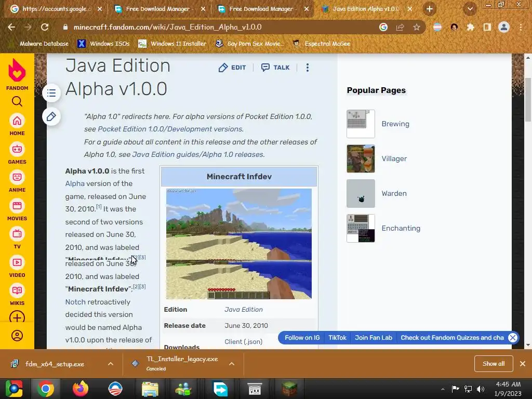Open the Windows 11 Installer bookmark
The width and height of the screenshot is (532, 399).
pyautogui.click(x=172, y=44)
